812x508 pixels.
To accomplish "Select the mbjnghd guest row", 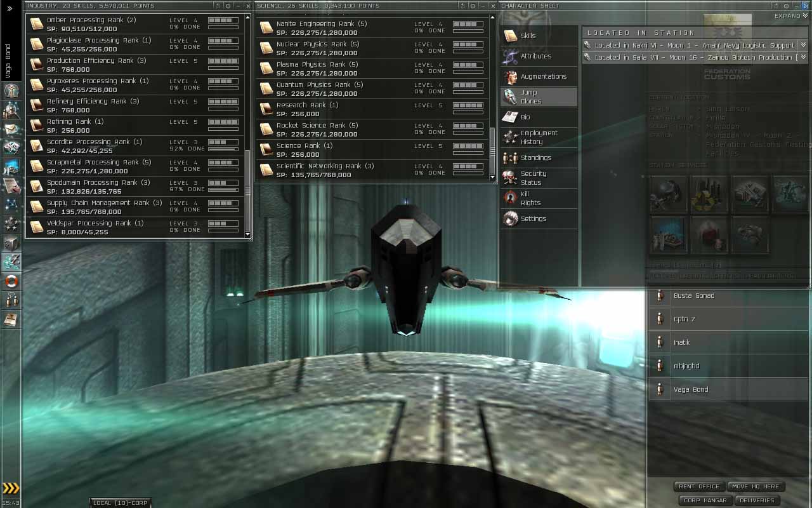I will tap(728, 366).
